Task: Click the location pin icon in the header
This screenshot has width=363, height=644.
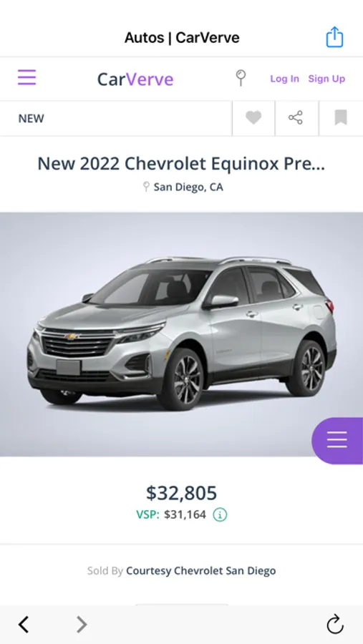Action: pyautogui.click(x=241, y=77)
